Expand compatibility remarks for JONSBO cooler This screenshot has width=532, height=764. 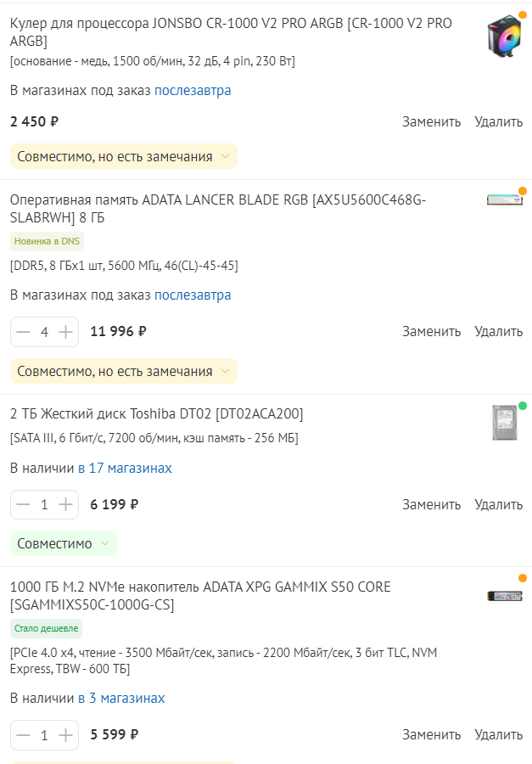coord(123,156)
